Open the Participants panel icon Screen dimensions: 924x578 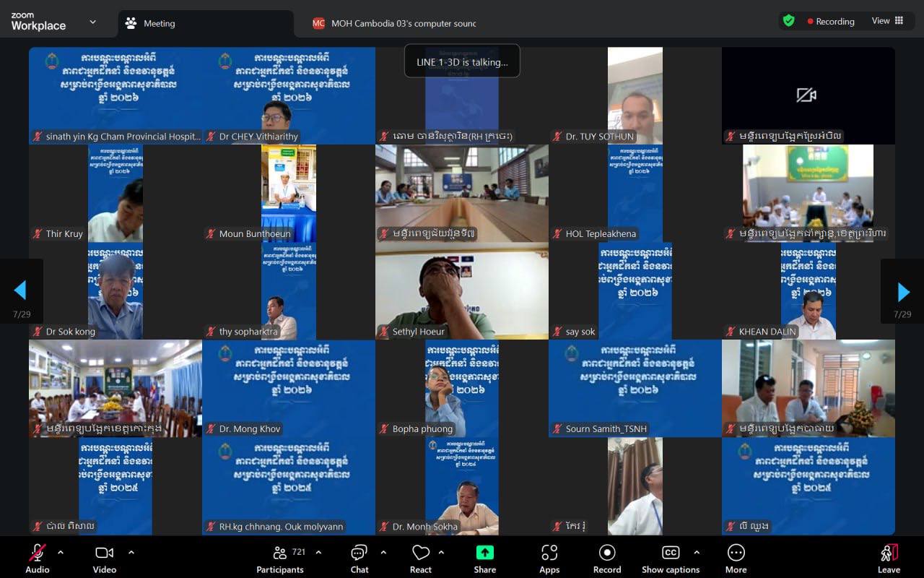click(280, 553)
